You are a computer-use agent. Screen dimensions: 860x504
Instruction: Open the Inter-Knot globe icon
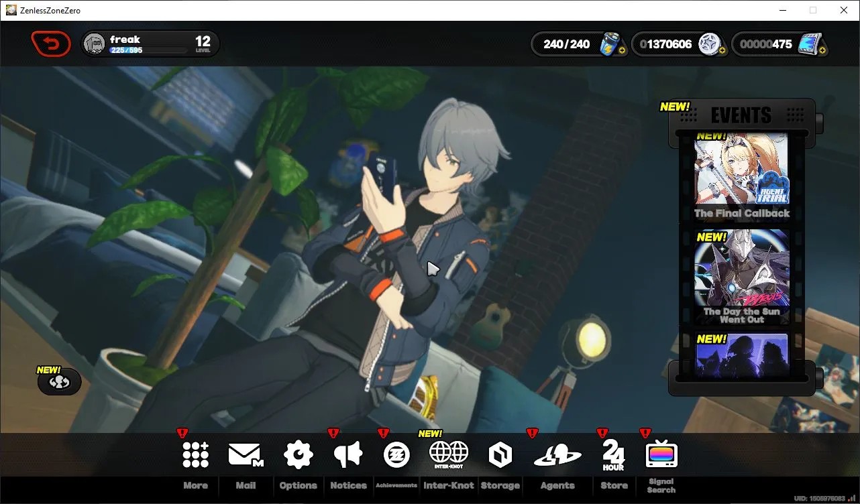click(449, 455)
